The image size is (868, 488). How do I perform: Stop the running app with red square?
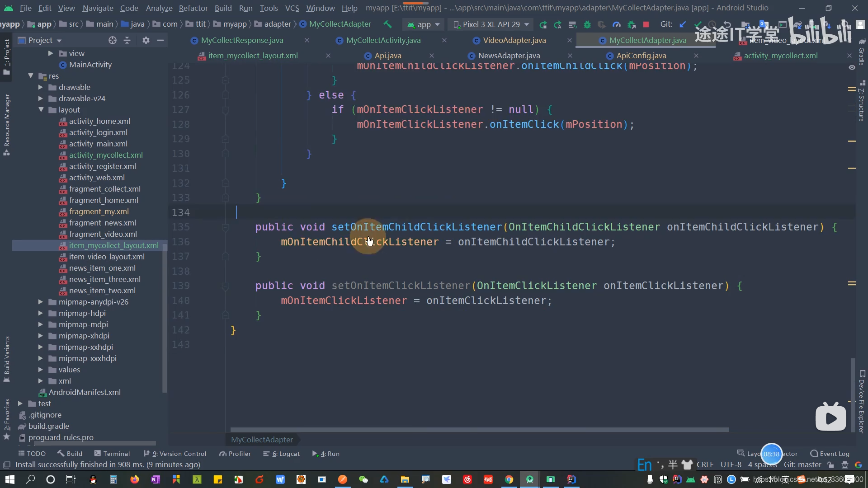pos(646,24)
